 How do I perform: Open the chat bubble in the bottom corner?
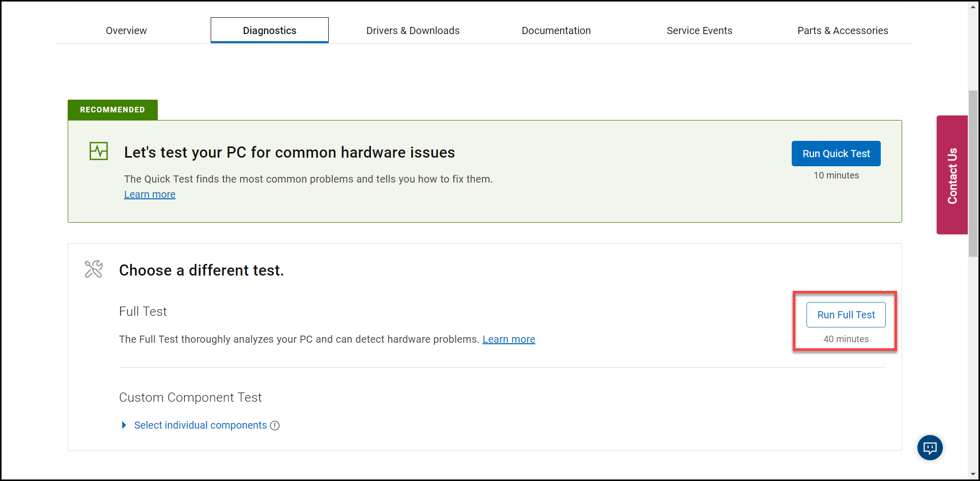coord(930,447)
